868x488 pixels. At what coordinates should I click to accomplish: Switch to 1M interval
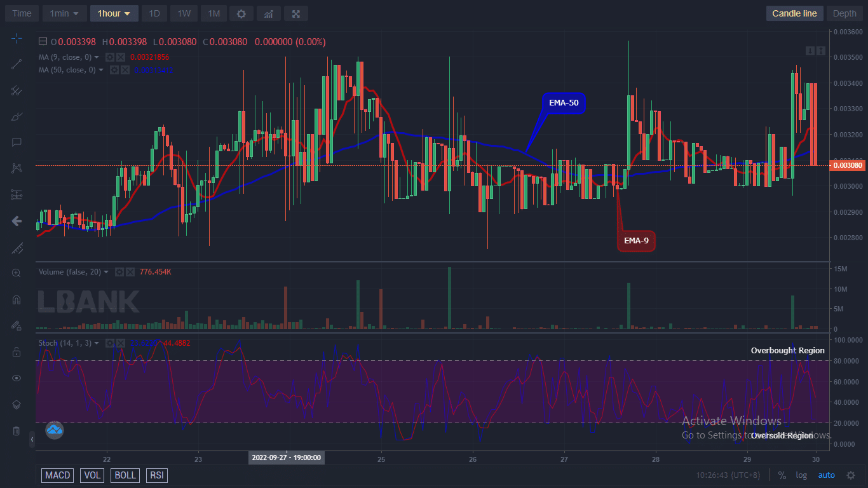pyautogui.click(x=214, y=13)
